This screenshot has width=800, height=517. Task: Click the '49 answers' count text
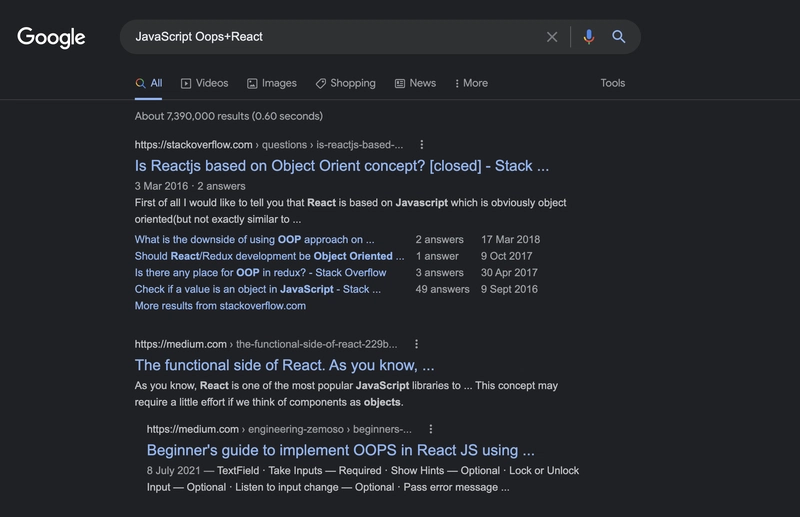[442, 289]
